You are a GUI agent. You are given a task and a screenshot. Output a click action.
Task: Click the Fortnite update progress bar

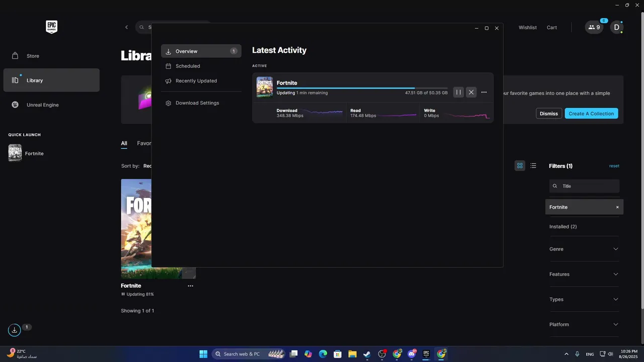coord(362,88)
